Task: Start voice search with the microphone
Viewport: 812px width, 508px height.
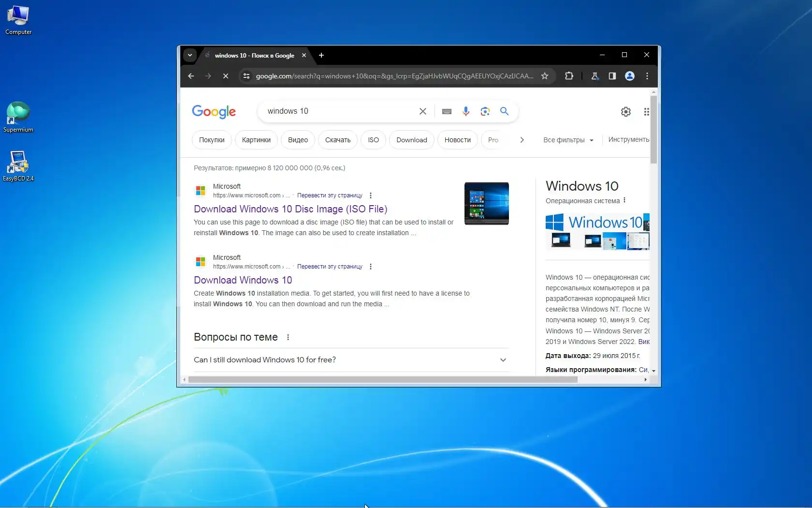Action: coord(466,111)
